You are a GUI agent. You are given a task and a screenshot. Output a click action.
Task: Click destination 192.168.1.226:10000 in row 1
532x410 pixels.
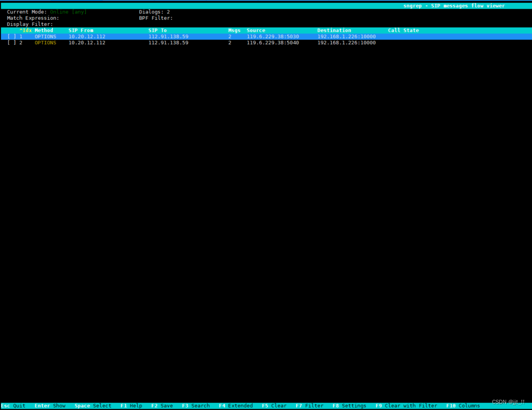click(x=346, y=37)
